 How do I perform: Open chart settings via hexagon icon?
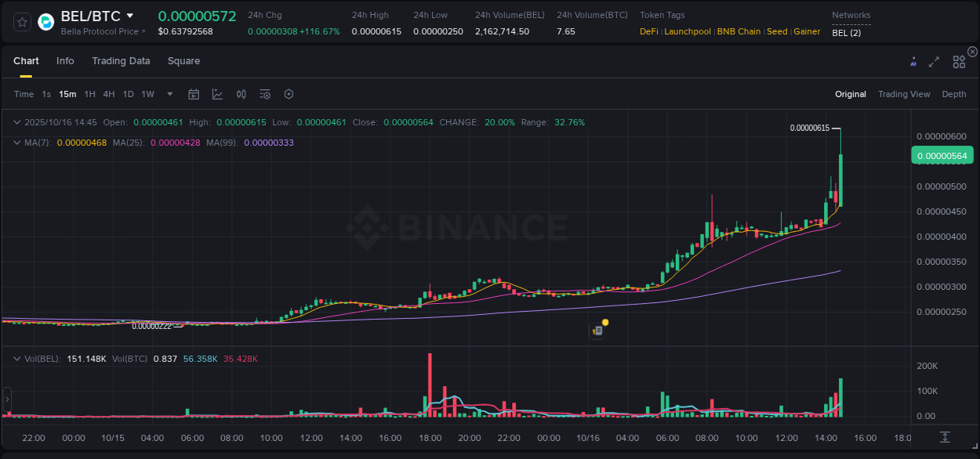pyautogui.click(x=289, y=93)
